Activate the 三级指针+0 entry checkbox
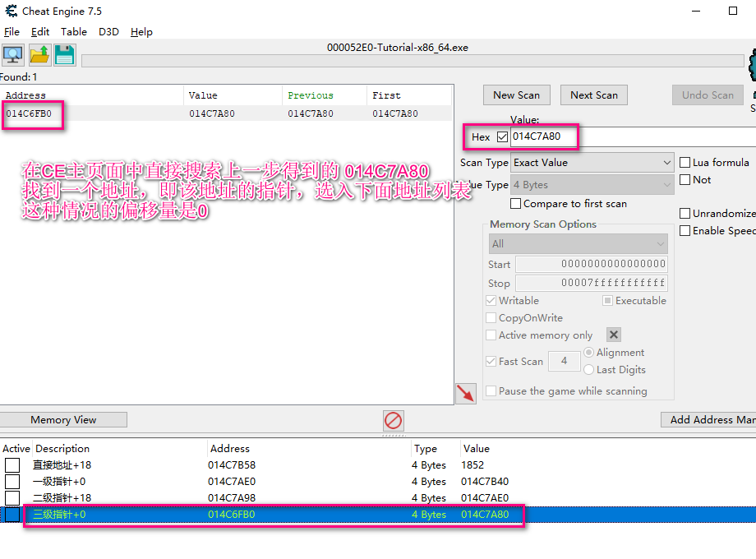 point(12,514)
